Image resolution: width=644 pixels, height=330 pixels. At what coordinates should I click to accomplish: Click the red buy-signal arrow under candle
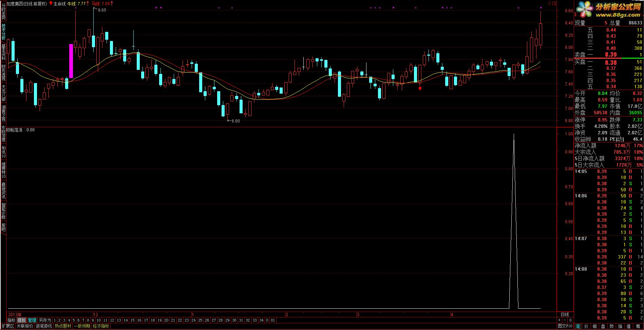pos(420,88)
